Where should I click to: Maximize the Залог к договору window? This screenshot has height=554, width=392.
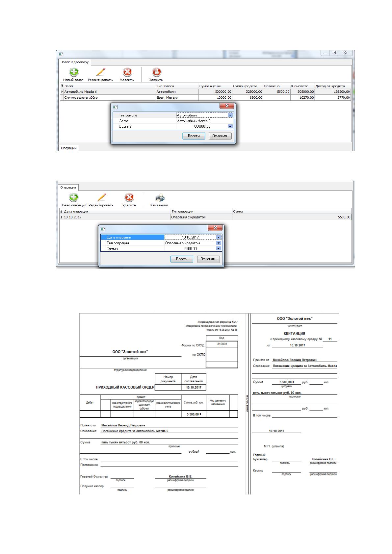click(334, 53)
